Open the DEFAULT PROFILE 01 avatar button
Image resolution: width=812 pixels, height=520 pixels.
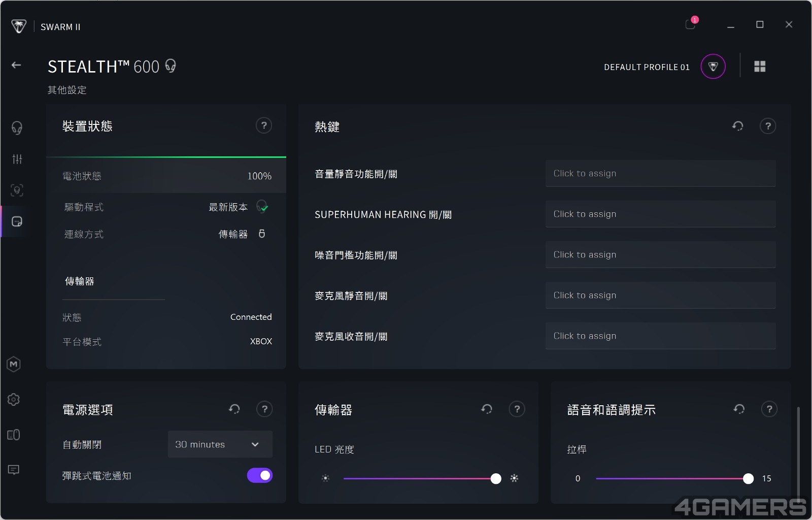click(713, 67)
